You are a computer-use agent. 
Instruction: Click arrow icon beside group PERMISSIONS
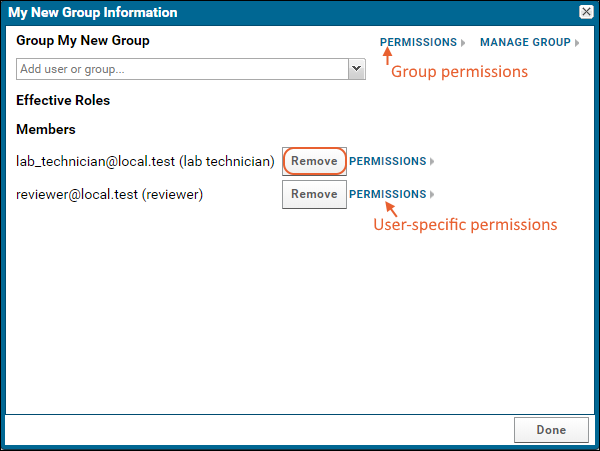(463, 42)
